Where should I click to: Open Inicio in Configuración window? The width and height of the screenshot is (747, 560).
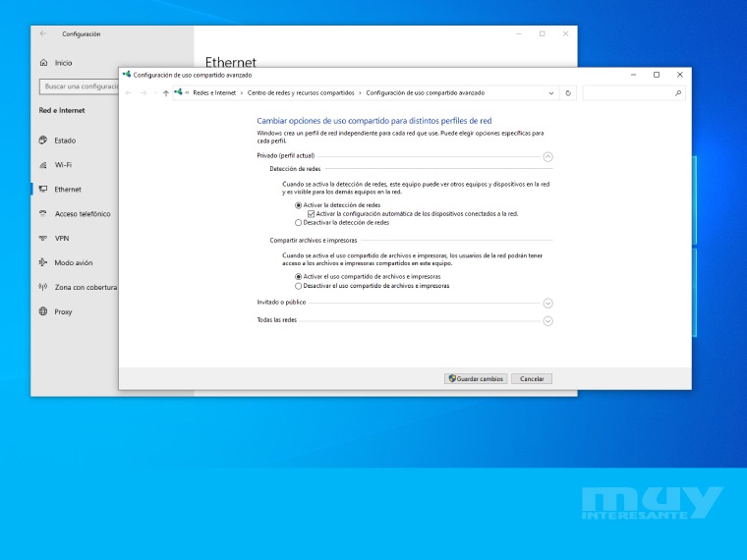(x=63, y=63)
